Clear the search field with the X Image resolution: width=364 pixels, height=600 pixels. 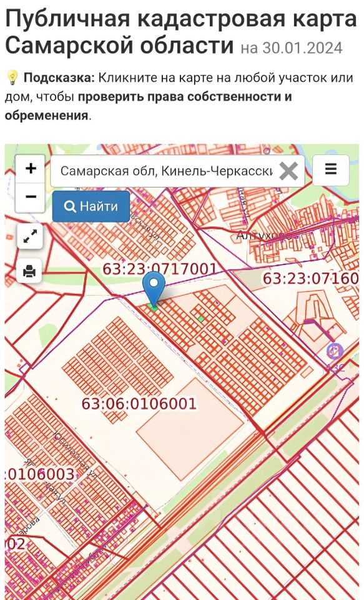tap(288, 171)
